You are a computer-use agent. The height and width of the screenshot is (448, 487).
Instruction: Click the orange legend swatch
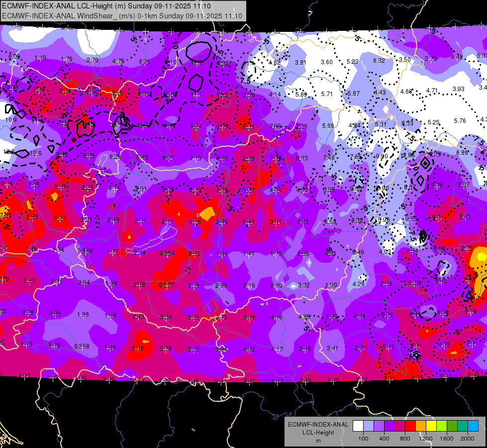coord(421,426)
